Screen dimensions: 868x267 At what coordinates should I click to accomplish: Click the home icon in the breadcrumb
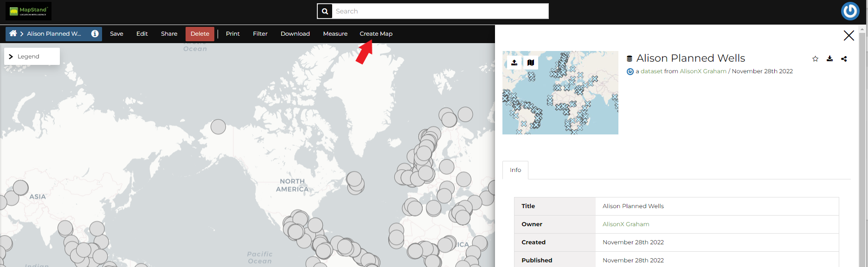click(13, 33)
